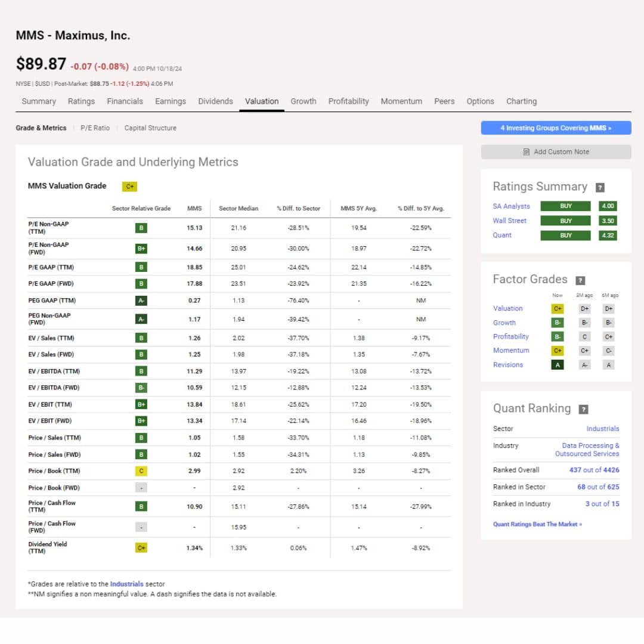The height and width of the screenshot is (644, 644).
Task: Click the Growth factor grade link
Action: coord(504,323)
